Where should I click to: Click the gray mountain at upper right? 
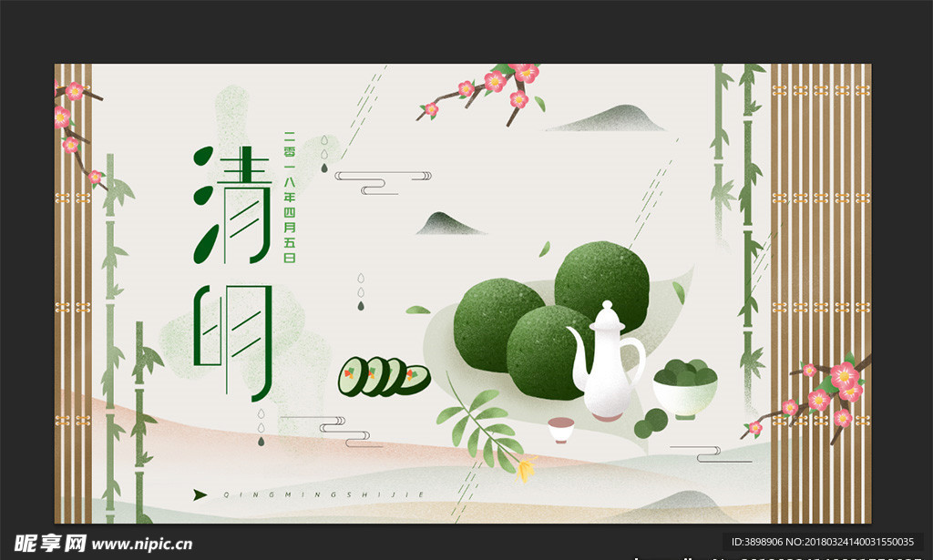[608, 118]
